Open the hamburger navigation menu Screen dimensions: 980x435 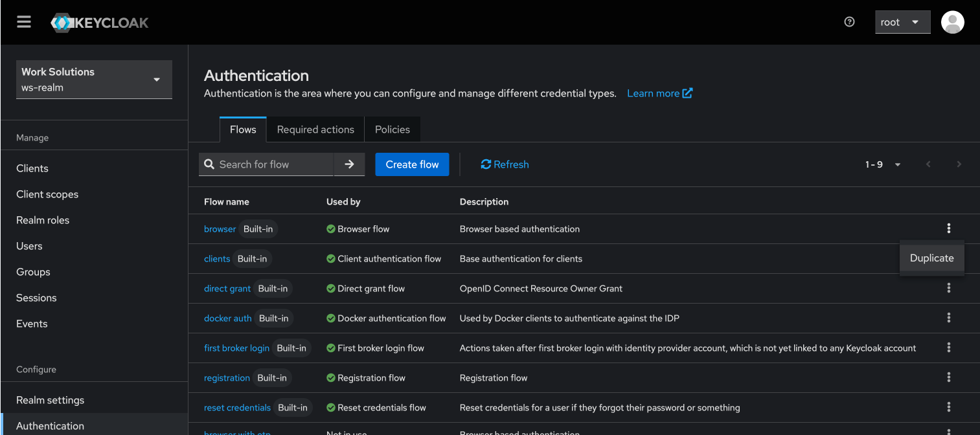(24, 22)
